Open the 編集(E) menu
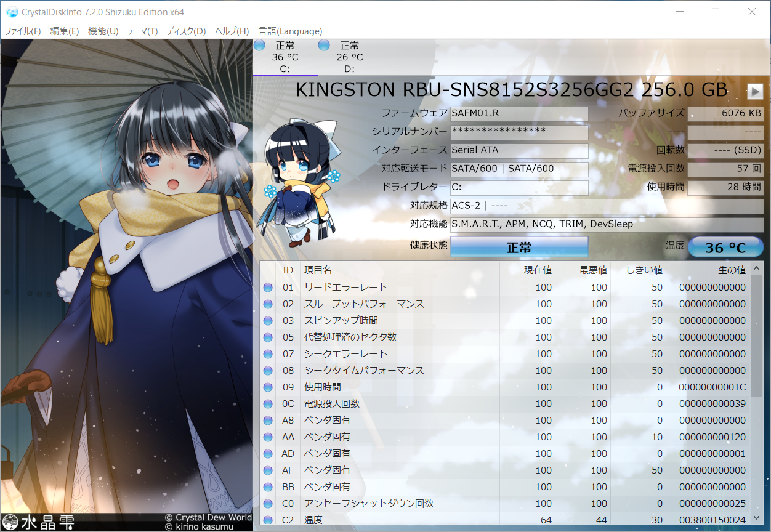Screen dimensions: 771x532 tap(65, 31)
